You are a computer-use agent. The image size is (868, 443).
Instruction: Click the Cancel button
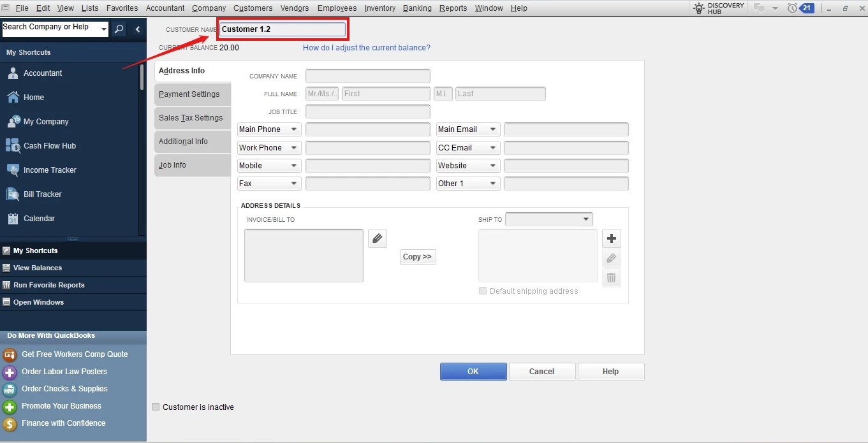[542, 372]
